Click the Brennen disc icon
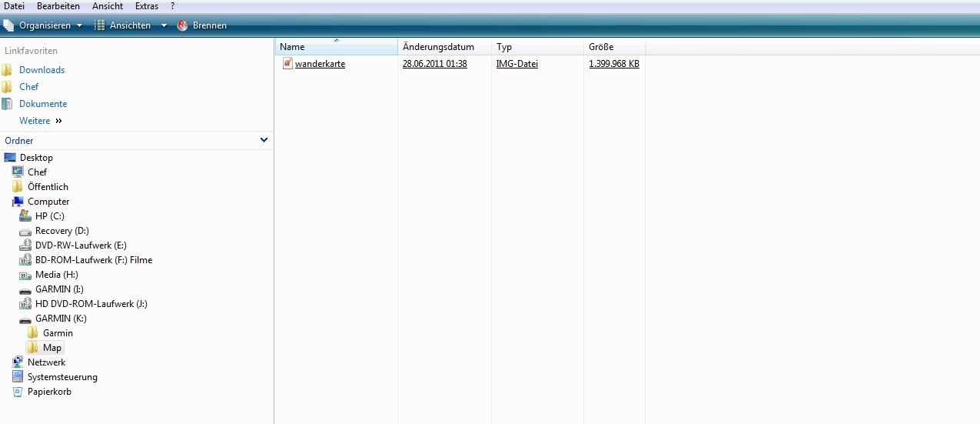This screenshot has height=424, width=980. click(x=183, y=25)
